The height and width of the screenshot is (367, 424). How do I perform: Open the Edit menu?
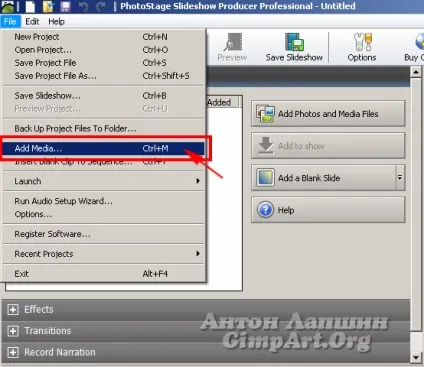32,22
